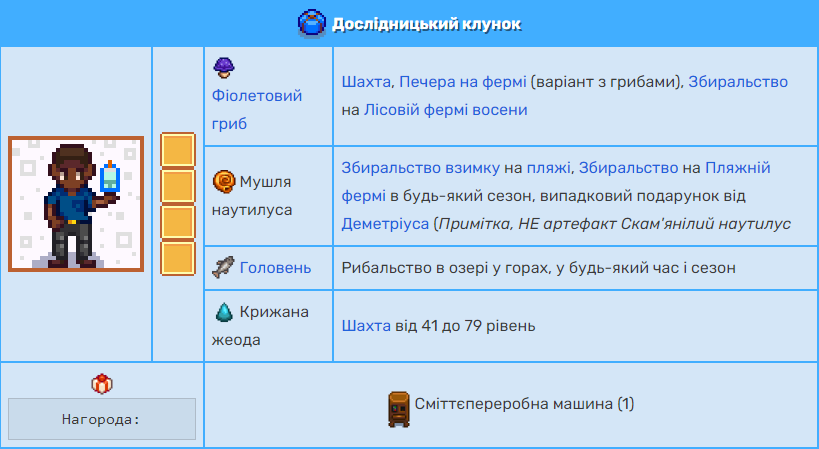The image size is (819, 449).
Task: Open the first Шахта link near Печера
Action: [366, 82]
